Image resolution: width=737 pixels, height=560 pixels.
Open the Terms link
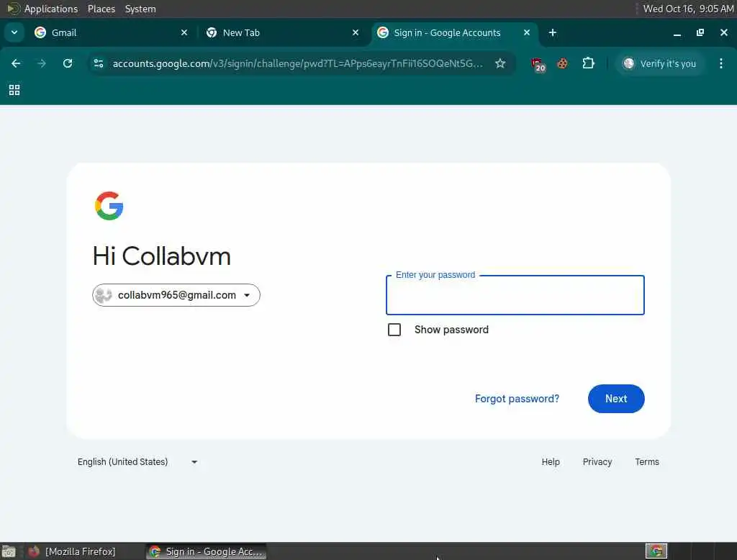[647, 461]
